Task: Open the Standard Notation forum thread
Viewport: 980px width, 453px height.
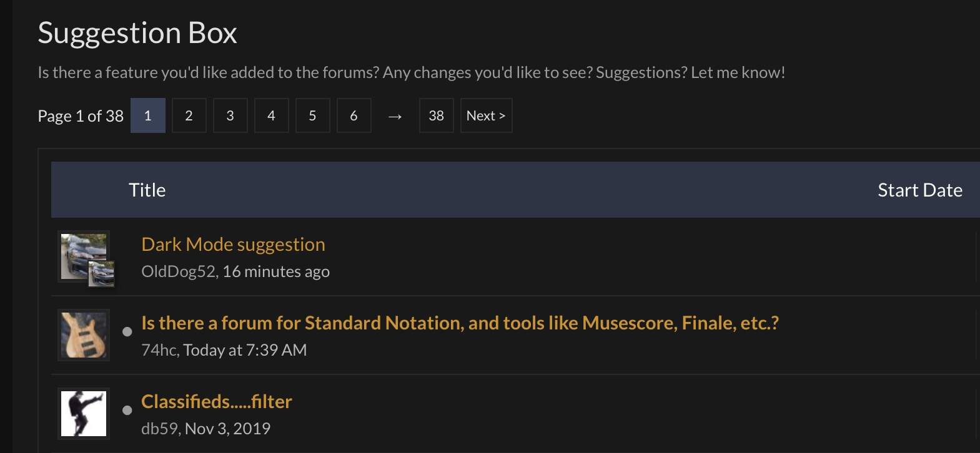Action: [x=460, y=323]
